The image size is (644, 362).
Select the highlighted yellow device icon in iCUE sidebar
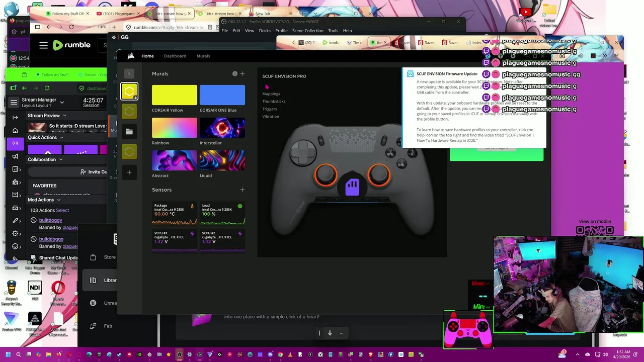coord(129,91)
